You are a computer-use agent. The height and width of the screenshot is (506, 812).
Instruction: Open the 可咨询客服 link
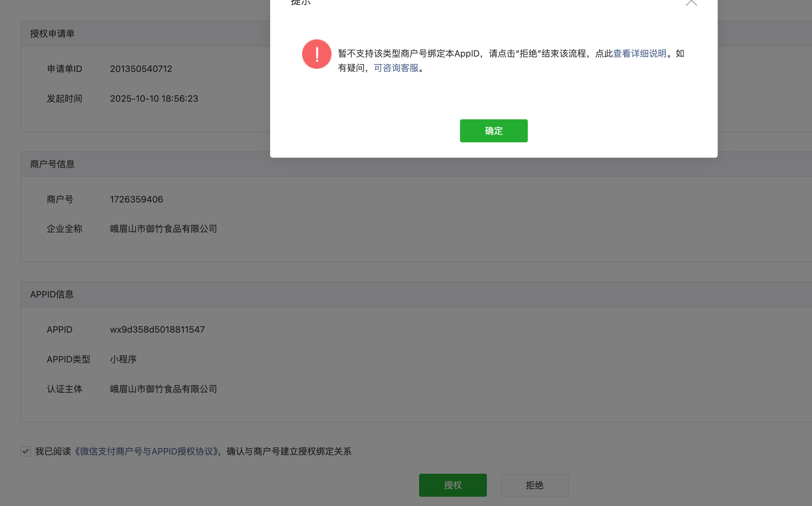396,68
